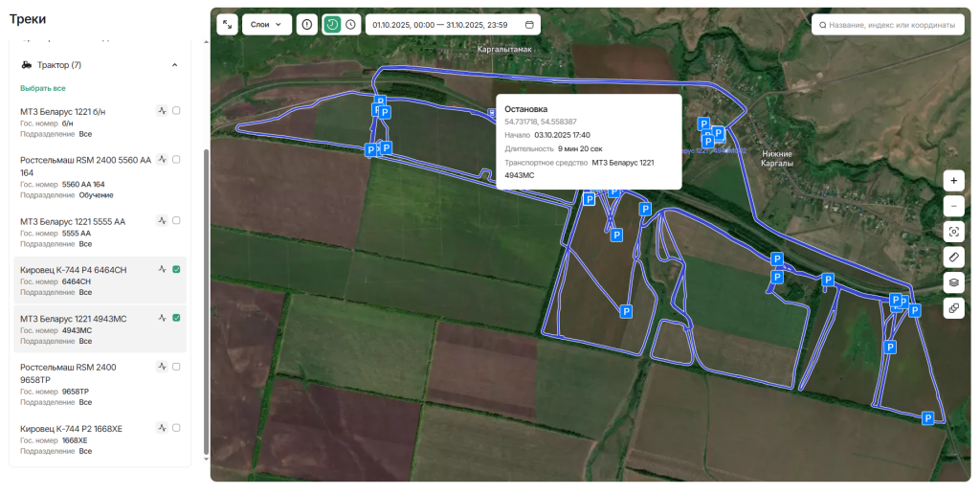The width and height of the screenshot is (980, 494).
Task: Zoom in on the map
Action: coord(953,180)
